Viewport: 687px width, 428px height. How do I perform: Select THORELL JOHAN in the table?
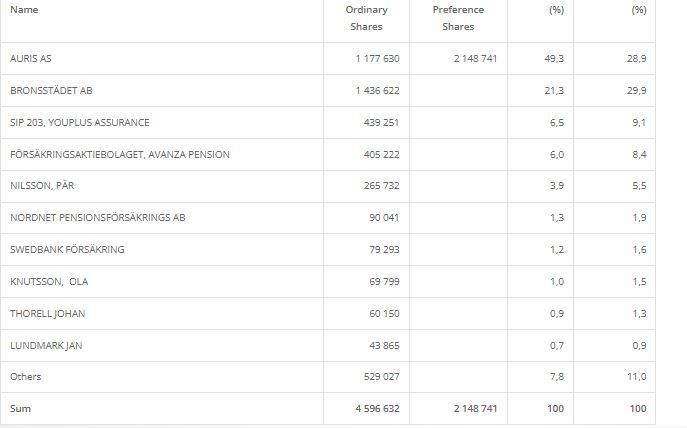pos(47,314)
